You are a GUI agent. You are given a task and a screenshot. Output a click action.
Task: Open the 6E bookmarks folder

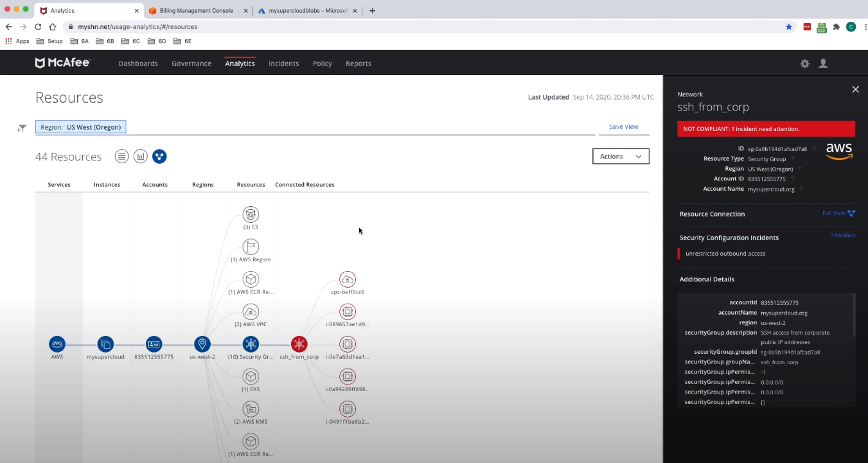pos(182,41)
